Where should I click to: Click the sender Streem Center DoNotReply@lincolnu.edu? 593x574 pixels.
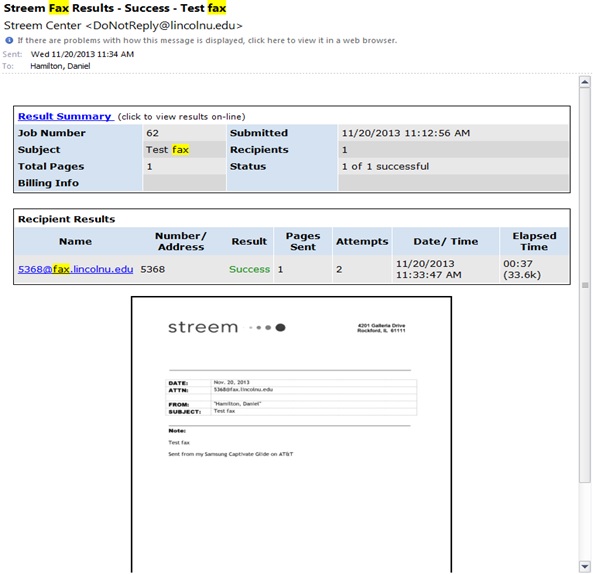(x=123, y=25)
